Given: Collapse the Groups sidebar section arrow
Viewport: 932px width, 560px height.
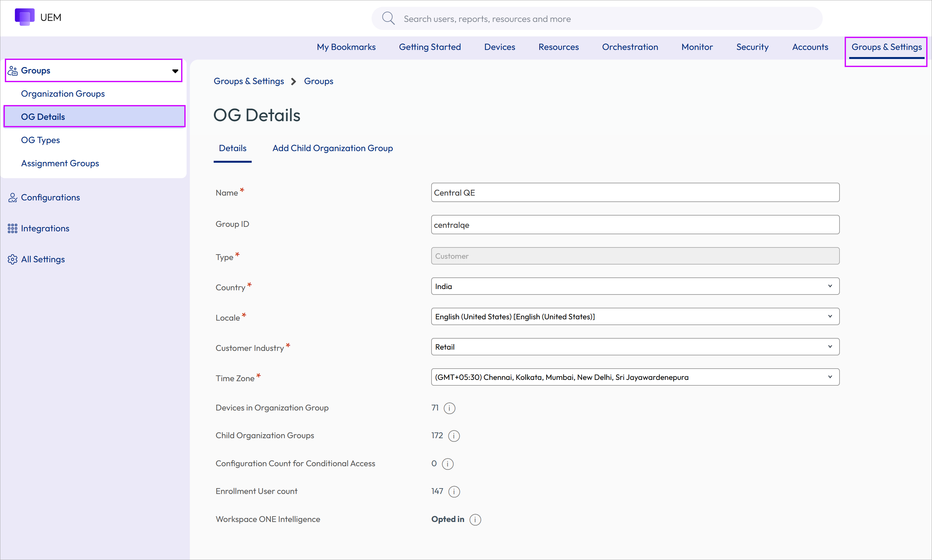Looking at the screenshot, I should [175, 71].
